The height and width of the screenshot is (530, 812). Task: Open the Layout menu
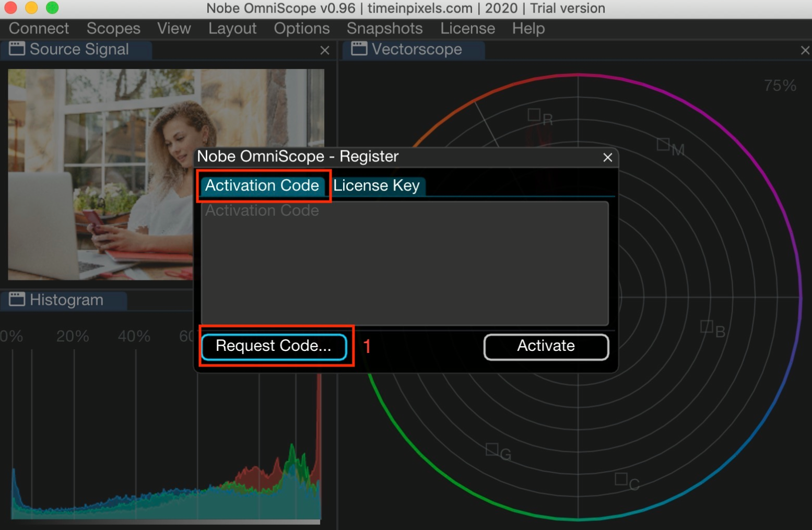(x=232, y=28)
